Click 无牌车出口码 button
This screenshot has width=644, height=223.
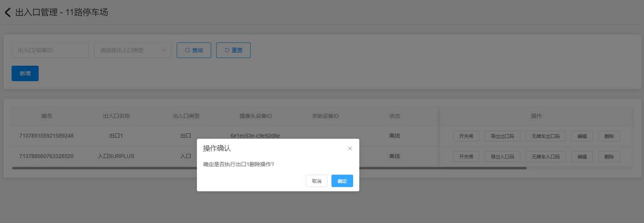(x=545, y=136)
